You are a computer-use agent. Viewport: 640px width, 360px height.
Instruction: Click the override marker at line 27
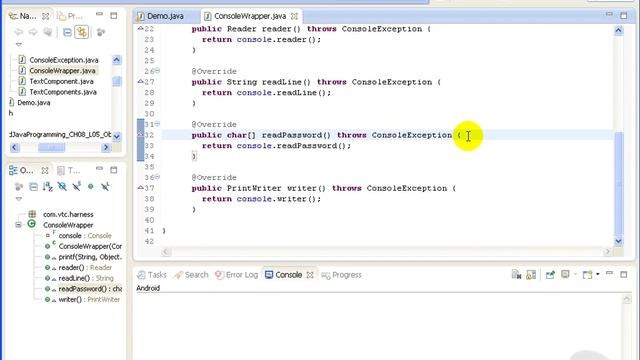point(140,81)
